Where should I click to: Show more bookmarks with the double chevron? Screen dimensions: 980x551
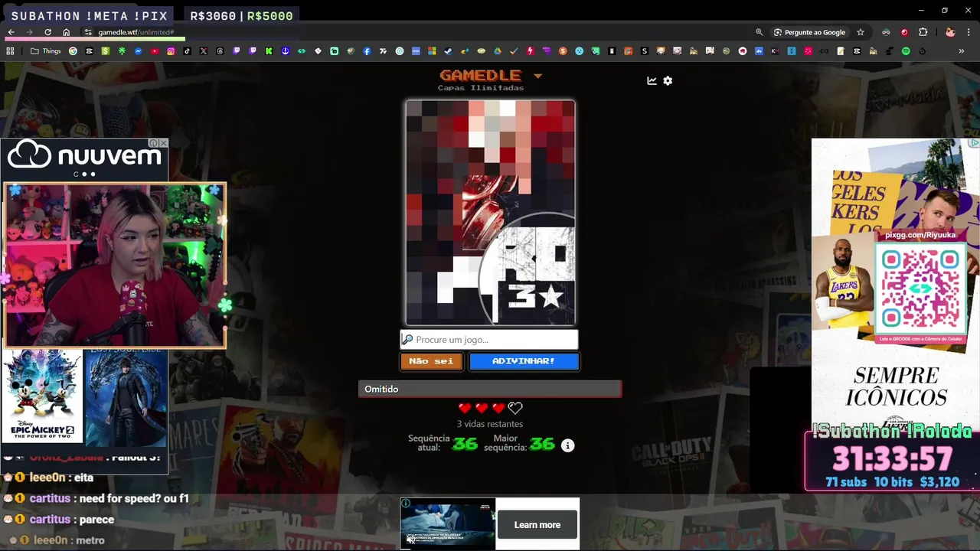pos(962,51)
